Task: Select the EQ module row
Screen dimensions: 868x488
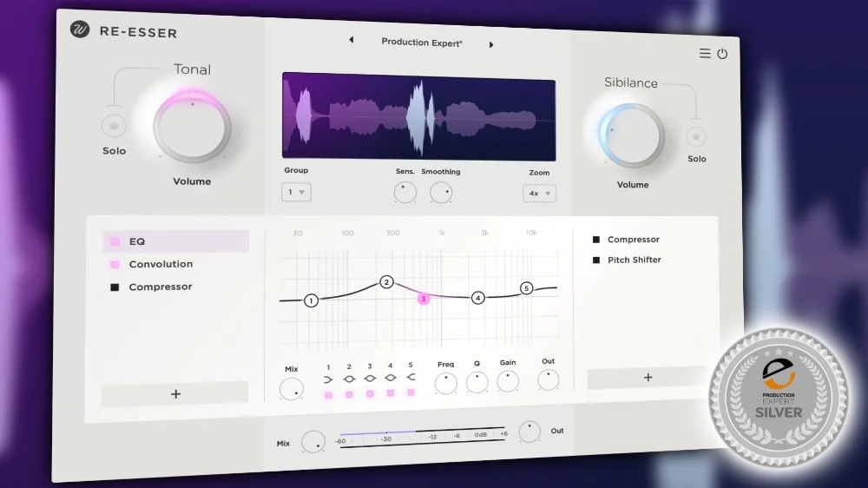Action: (x=175, y=241)
